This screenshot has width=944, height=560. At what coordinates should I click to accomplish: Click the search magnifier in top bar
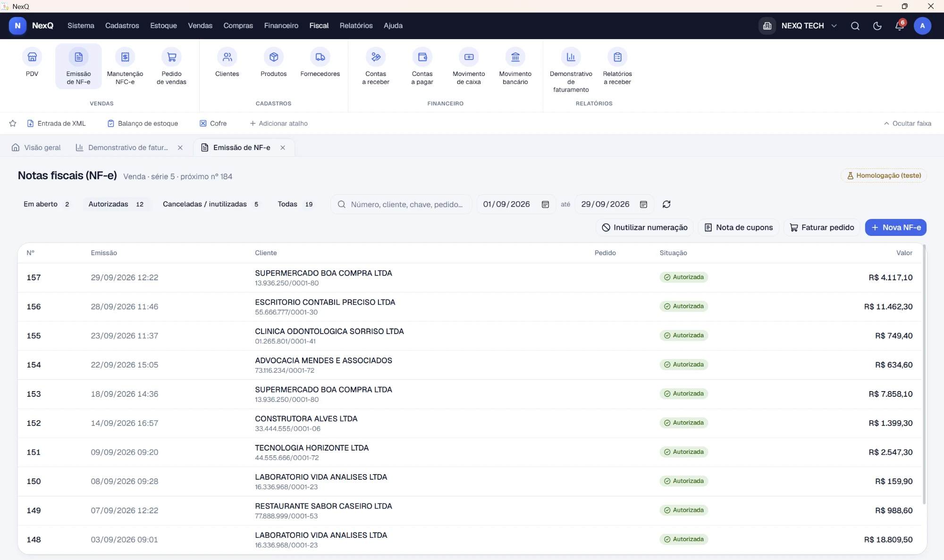tap(855, 26)
